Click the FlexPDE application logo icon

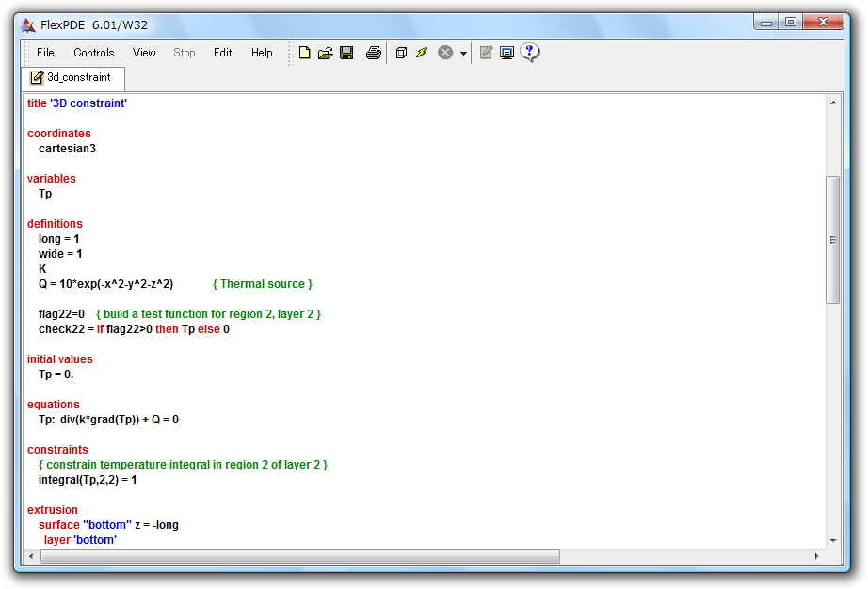[28, 24]
